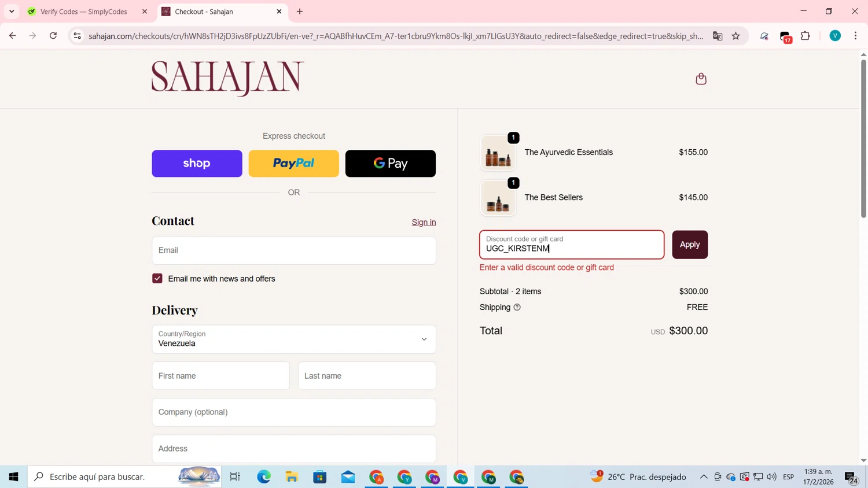Click the browser forward arrow
The height and width of the screenshot is (488, 868).
[32, 36]
